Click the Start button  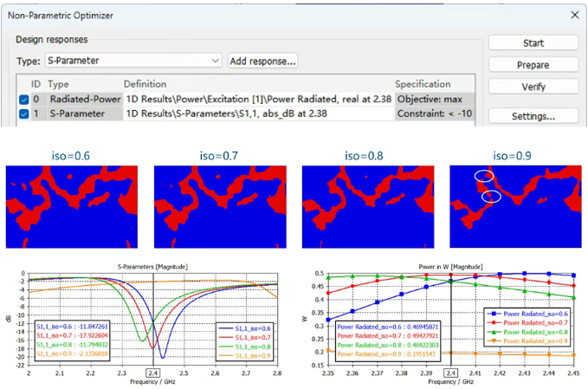click(x=533, y=43)
